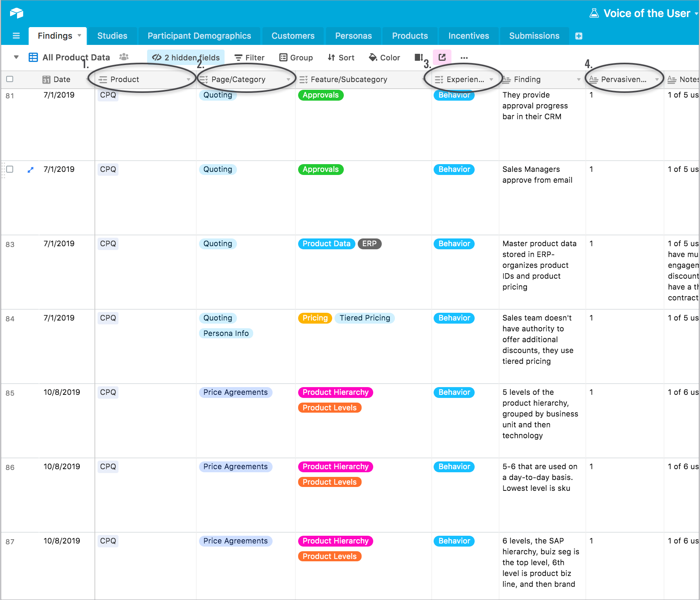Click the Persona Info tag in row 84
Screen dimensions: 700x600
[226, 334]
